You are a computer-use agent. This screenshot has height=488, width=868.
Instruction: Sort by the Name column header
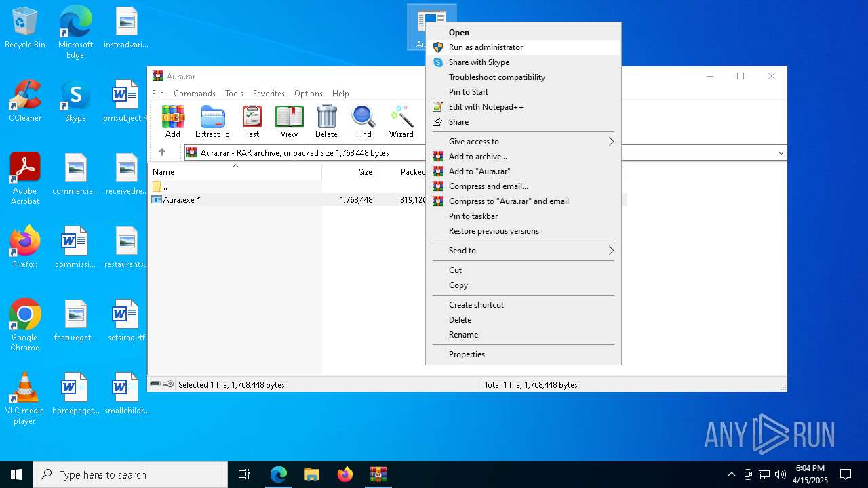(235, 171)
